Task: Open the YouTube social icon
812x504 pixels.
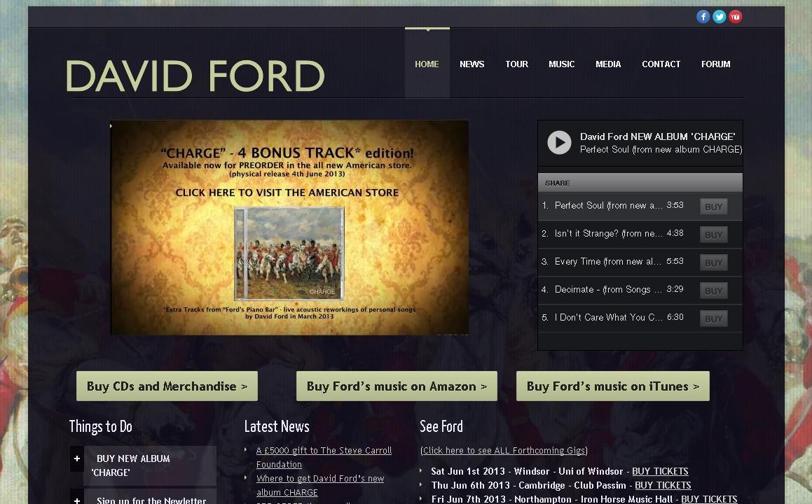Action: pyautogui.click(x=736, y=17)
